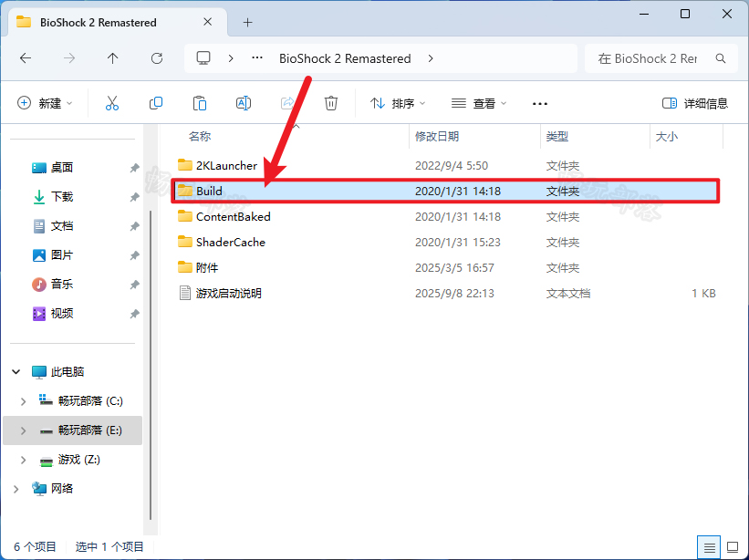749x560 pixels.
Task: Open 文档 in the sidebar
Action: click(x=62, y=226)
